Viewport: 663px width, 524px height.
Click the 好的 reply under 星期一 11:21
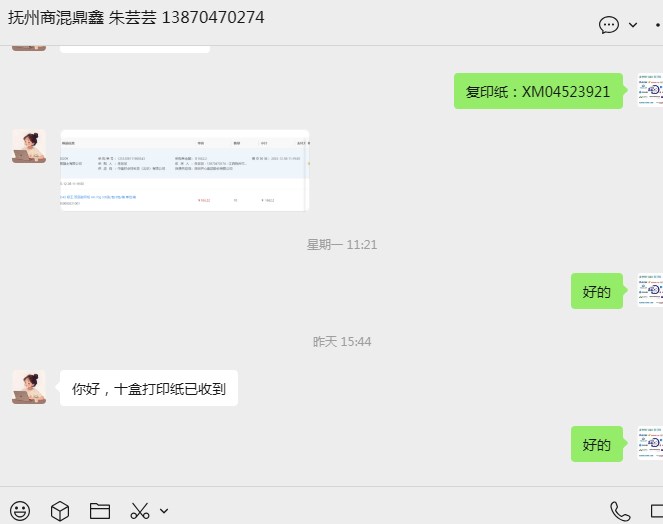(x=597, y=291)
